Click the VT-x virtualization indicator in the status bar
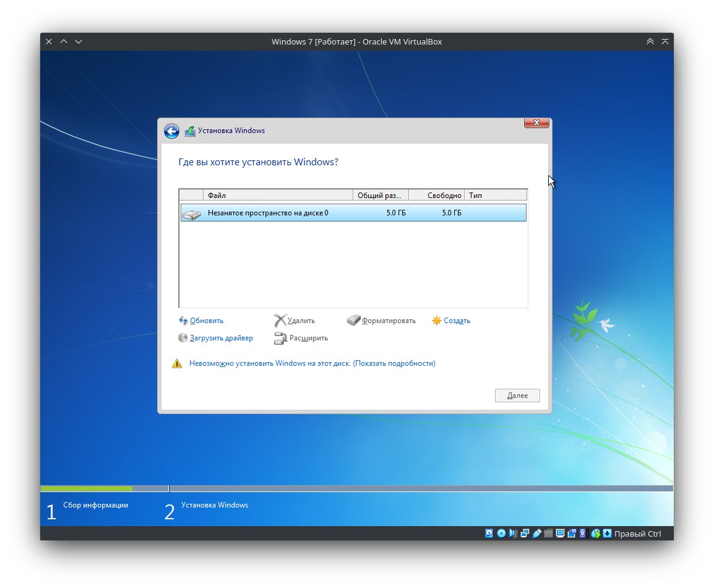 pyautogui.click(x=583, y=534)
